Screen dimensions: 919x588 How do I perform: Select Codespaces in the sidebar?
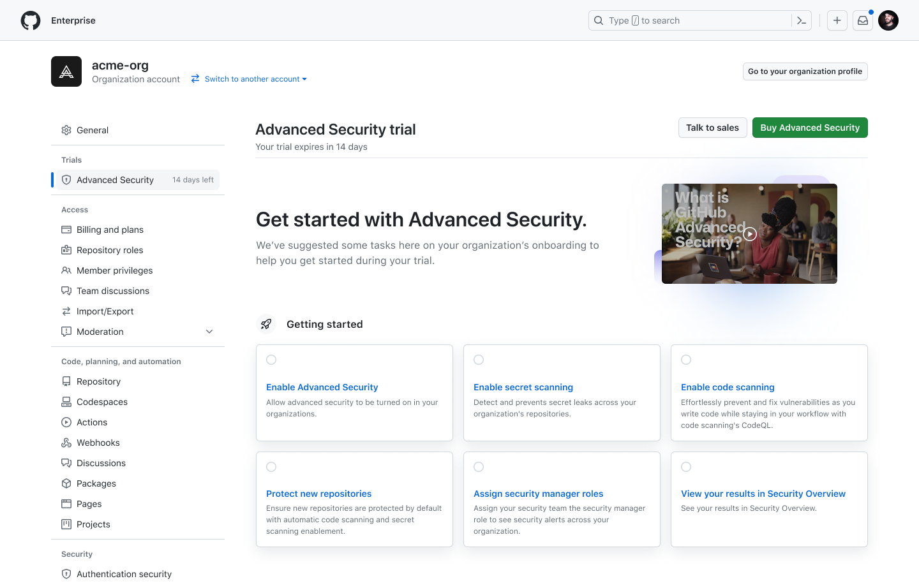[102, 402]
